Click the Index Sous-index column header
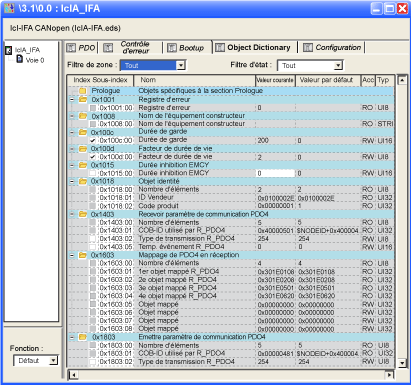 tap(100, 80)
